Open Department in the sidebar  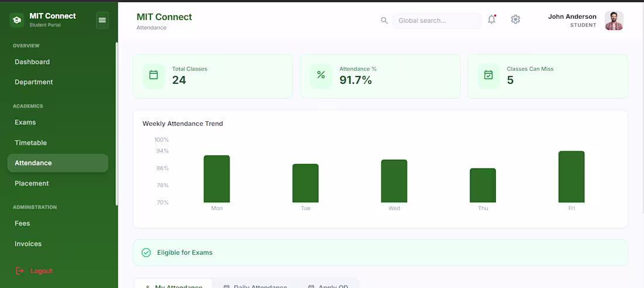(x=57, y=82)
